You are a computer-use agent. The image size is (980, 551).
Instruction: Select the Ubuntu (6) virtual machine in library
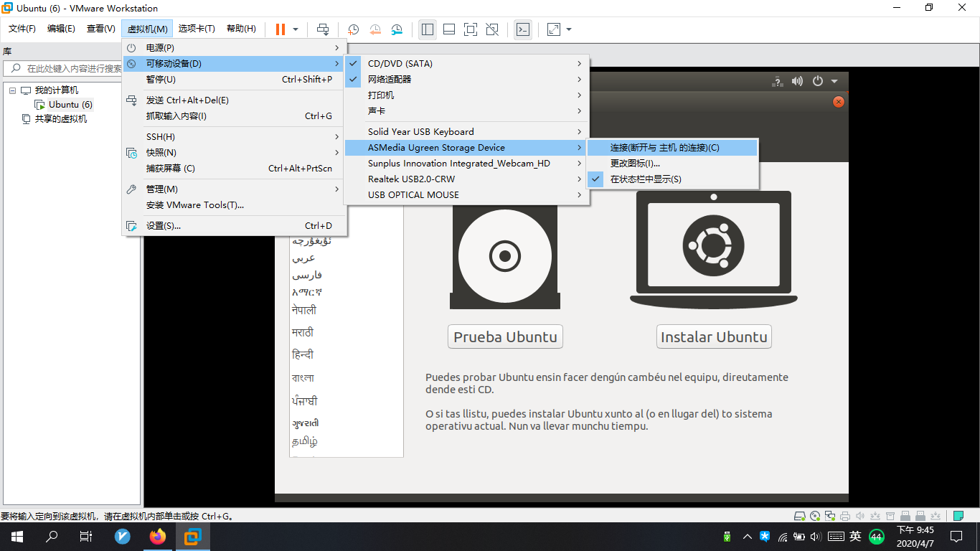click(x=70, y=104)
